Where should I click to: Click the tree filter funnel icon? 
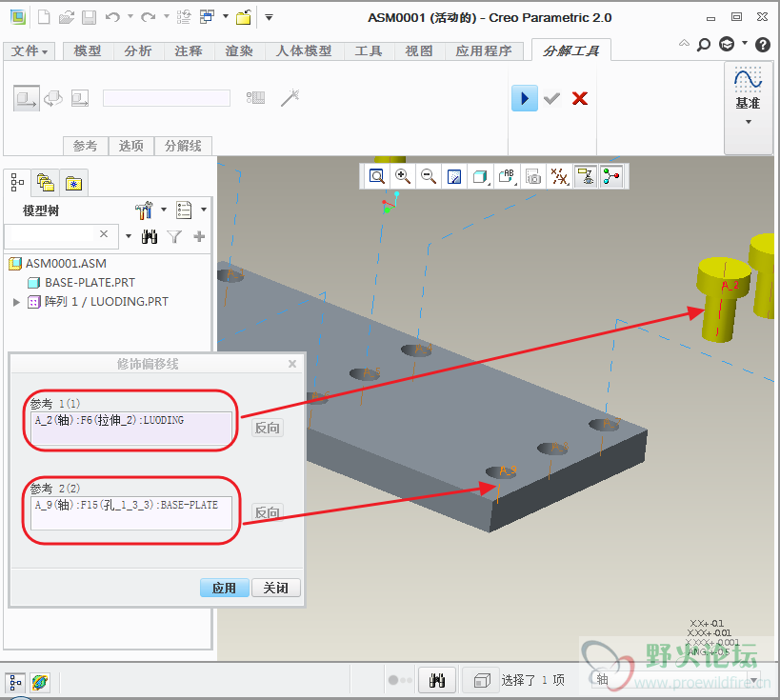[174, 236]
